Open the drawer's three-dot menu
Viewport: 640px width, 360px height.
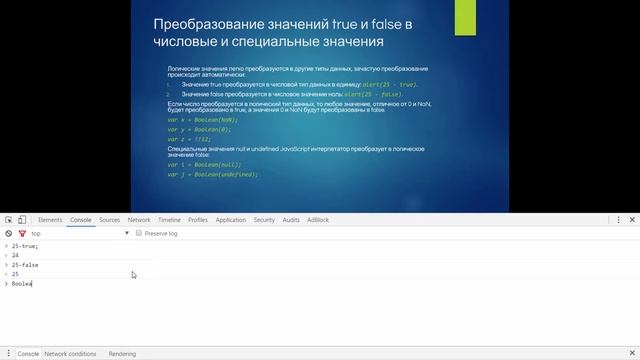click(9, 353)
